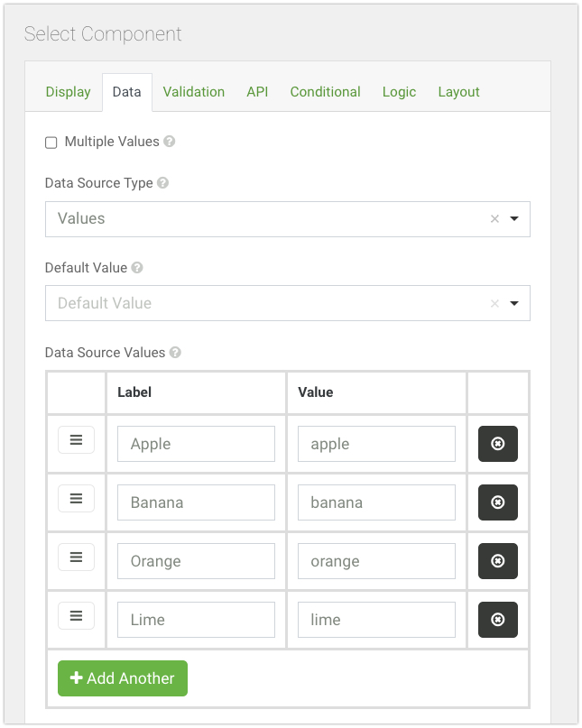Viewport: 582px width, 728px height.
Task: Go to the Display tab
Action: coord(69,92)
